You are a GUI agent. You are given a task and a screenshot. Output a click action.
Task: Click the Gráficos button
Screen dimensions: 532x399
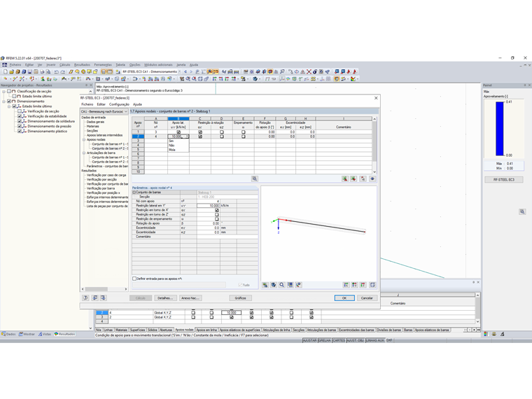pos(240,298)
